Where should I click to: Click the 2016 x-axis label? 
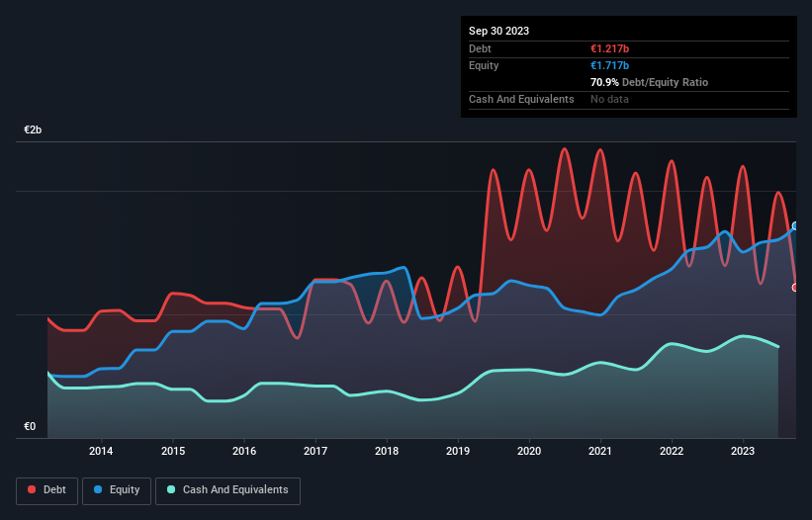click(x=244, y=451)
